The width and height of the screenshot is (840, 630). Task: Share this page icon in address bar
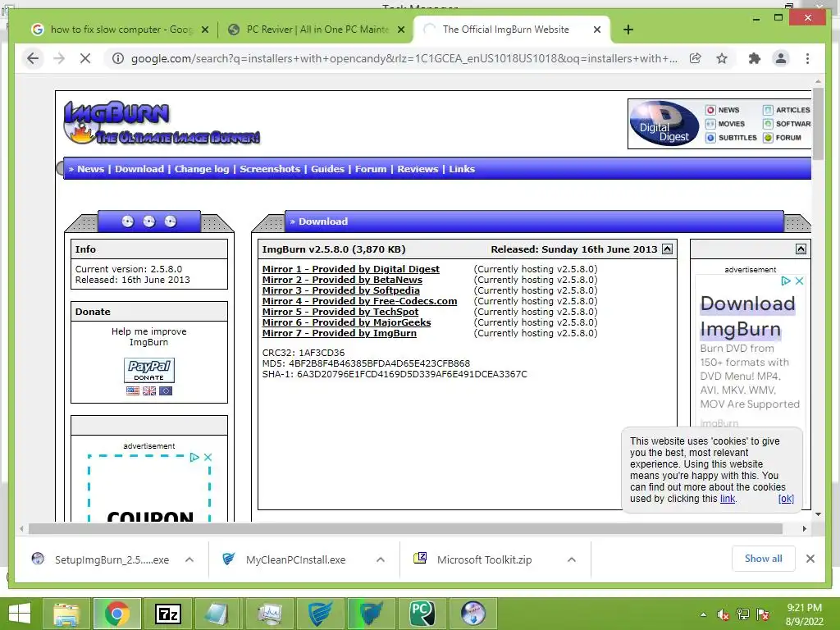click(696, 58)
